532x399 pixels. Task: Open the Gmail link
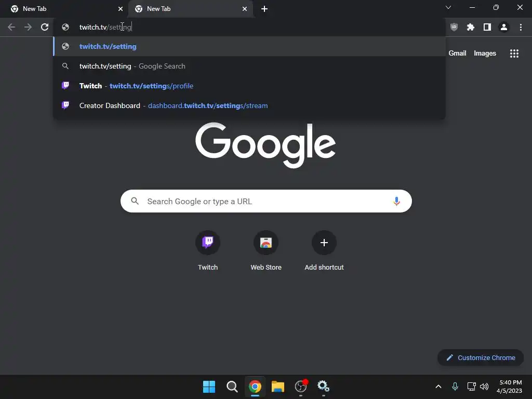[x=457, y=54]
